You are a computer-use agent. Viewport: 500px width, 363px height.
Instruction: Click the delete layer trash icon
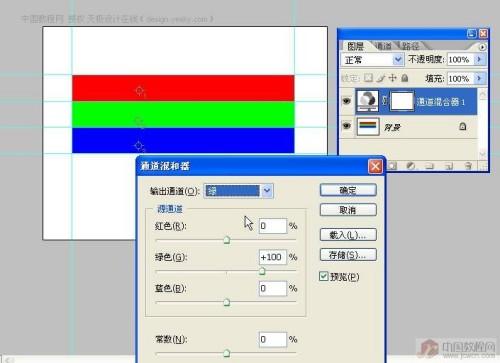pyautogui.click(x=468, y=166)
